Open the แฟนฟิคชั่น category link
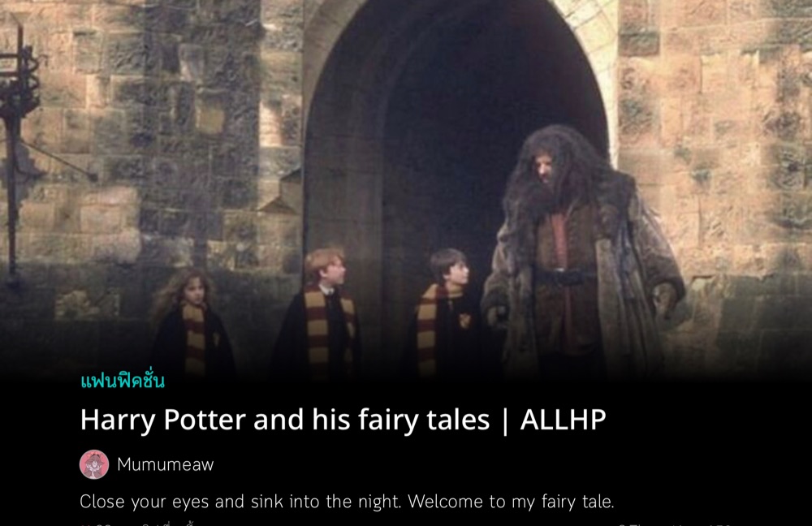Viewport: 812px width, 526px height. pyautogui.click(x=123, y=381)
